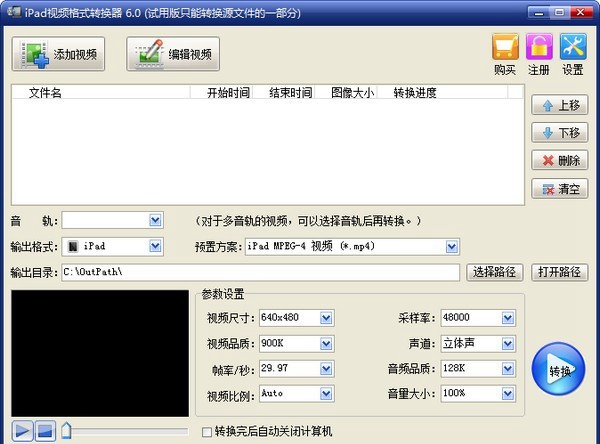Delete selected item with 删除
This screenshot has width=600, height=444.
coord(559,160)
